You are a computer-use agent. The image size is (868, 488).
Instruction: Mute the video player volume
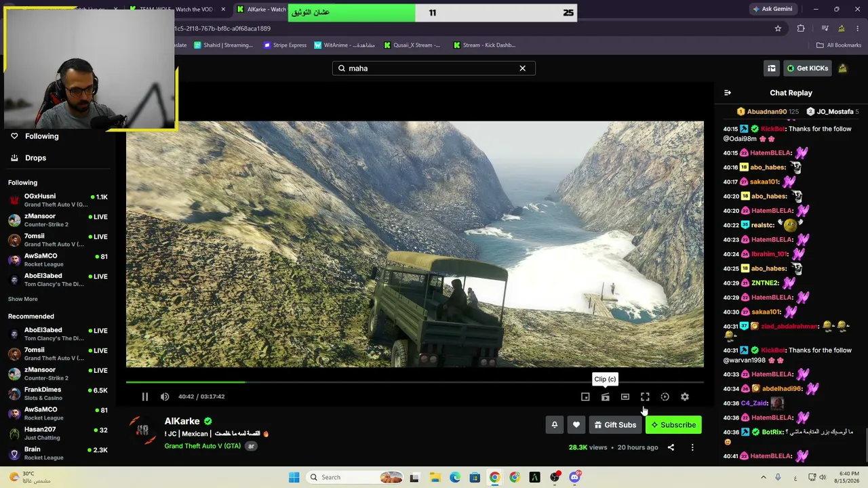click(x=165, y=396)
